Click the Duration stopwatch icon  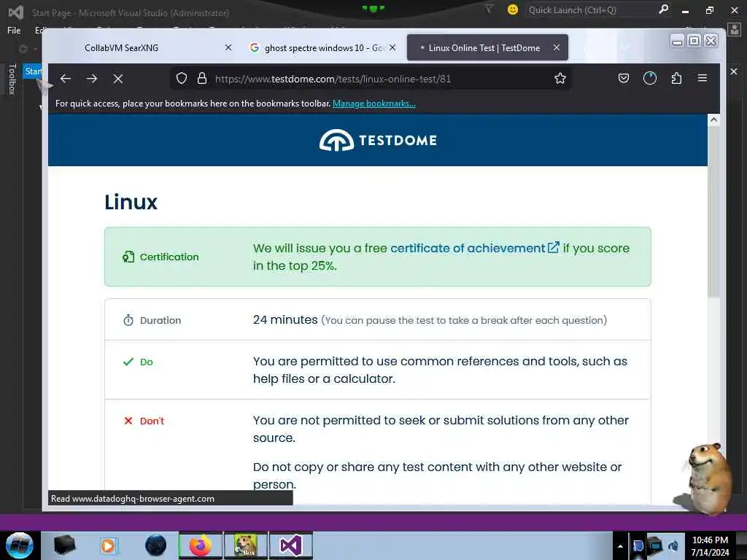[128, 320]
